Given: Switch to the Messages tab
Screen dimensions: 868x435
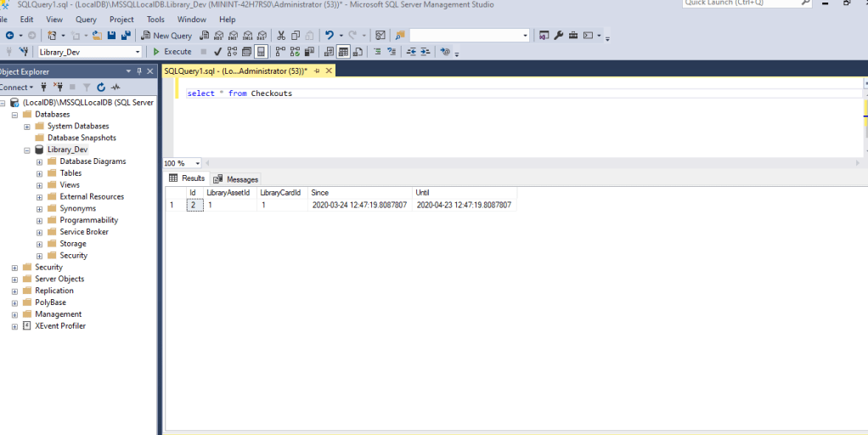Looking at the screenshot, I should [236, 179].
